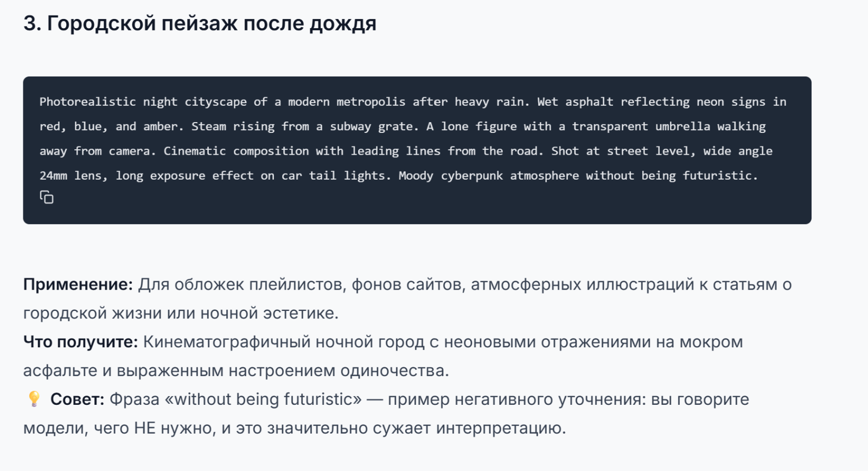Click the word Кинематографичный
Image resolution: width=868 pixels, height=471 pixels.
[227, 342]
